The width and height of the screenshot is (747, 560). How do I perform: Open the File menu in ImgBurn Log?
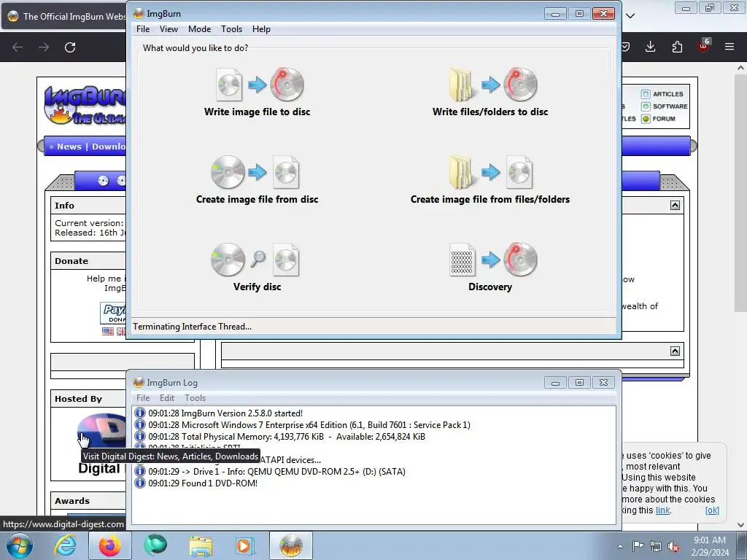pyautogui.click(x=143, y=398)
